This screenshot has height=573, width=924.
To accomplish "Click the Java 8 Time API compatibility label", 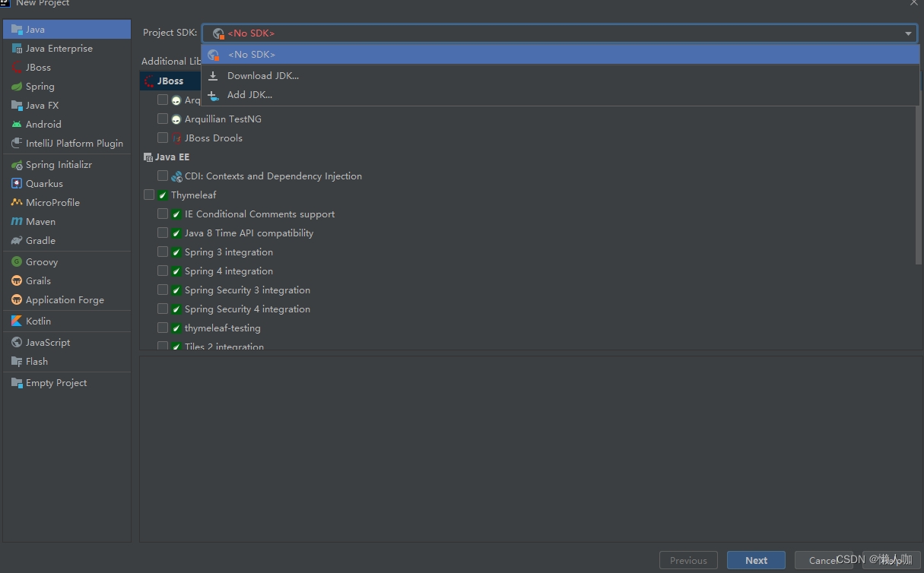I will [x=249, y=233].
